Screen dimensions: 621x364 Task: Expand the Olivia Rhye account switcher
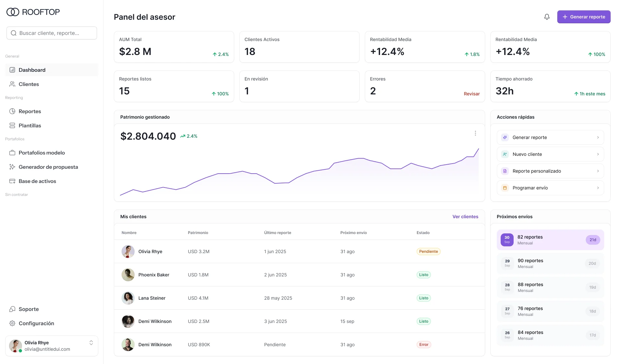91,343
